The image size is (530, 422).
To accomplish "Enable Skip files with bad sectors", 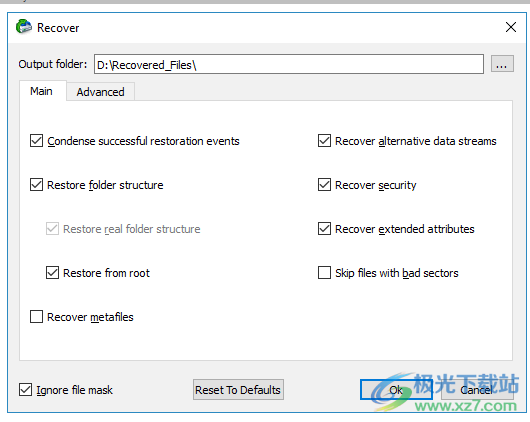I will point(324,273).
